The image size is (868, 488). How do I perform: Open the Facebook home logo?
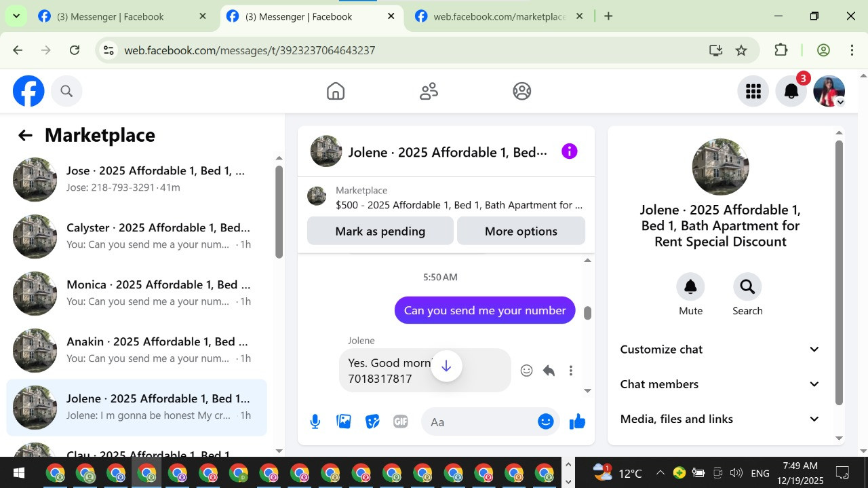[28, 91]
